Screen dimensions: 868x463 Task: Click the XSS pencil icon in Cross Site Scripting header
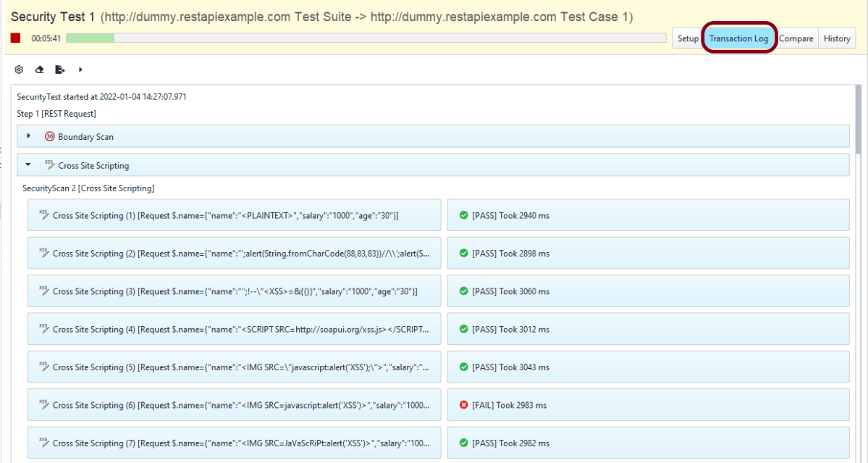coord(49,165)
